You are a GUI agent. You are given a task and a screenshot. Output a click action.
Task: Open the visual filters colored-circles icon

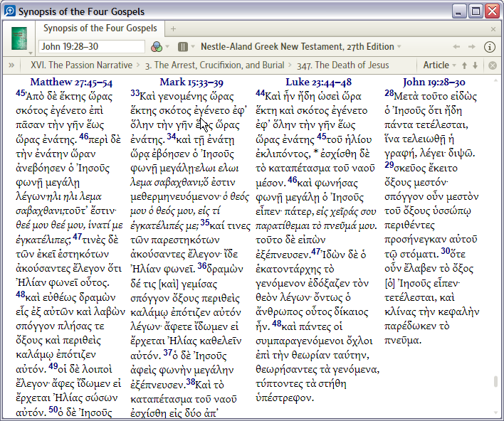pyautogui.click(x=157, y=47)
